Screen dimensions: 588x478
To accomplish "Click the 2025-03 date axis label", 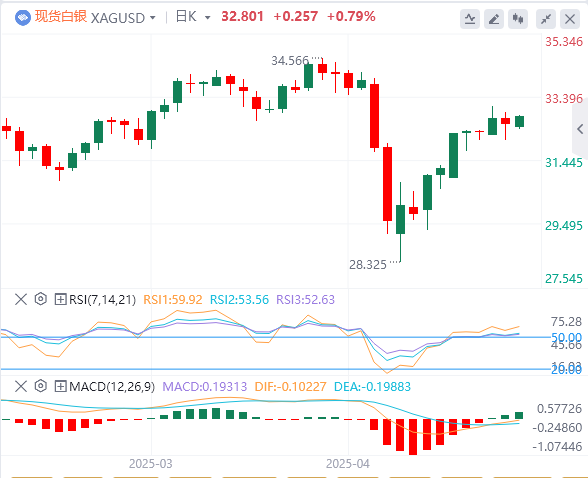I will pyautogui.click(x=151, y=464).
